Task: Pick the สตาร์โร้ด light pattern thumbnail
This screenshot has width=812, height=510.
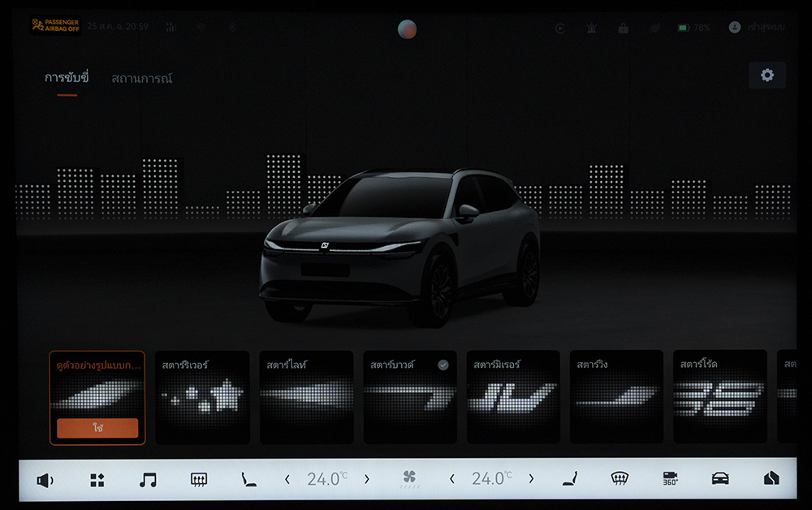Action: tap(719, 397)
